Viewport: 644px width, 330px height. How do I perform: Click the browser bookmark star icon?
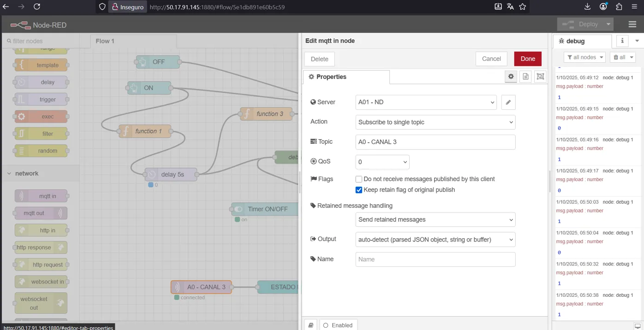tap(522, 7)
